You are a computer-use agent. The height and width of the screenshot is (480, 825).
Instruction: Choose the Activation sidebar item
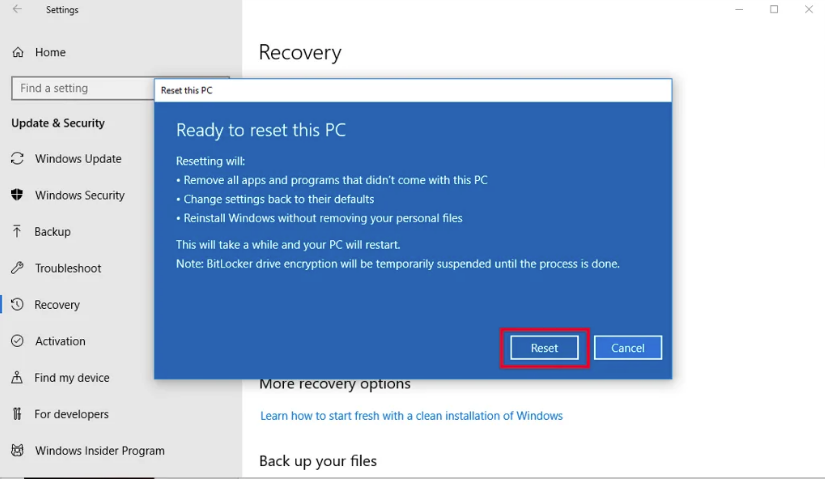[x=60, y=341]
